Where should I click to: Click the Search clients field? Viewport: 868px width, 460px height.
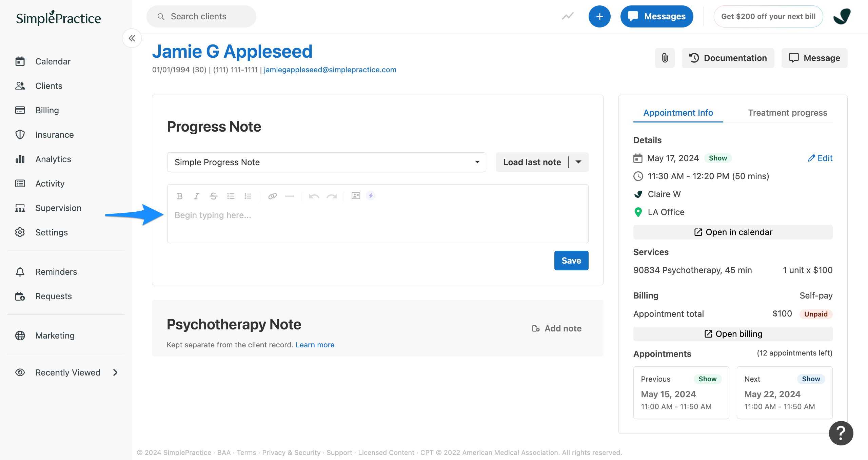tap(201, 16)
